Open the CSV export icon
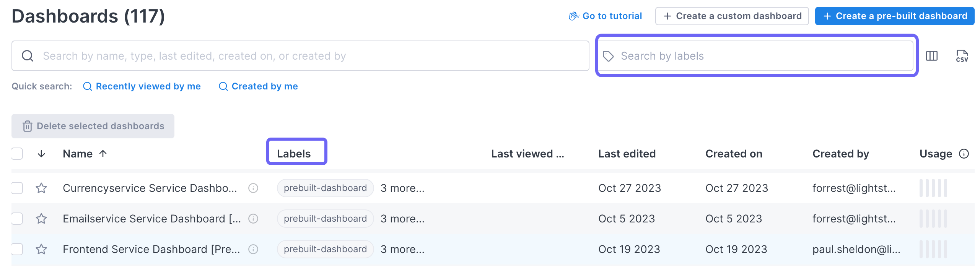The height and width of the screenshot is (266, 980). pyautogui.click(x=963, y=56)
